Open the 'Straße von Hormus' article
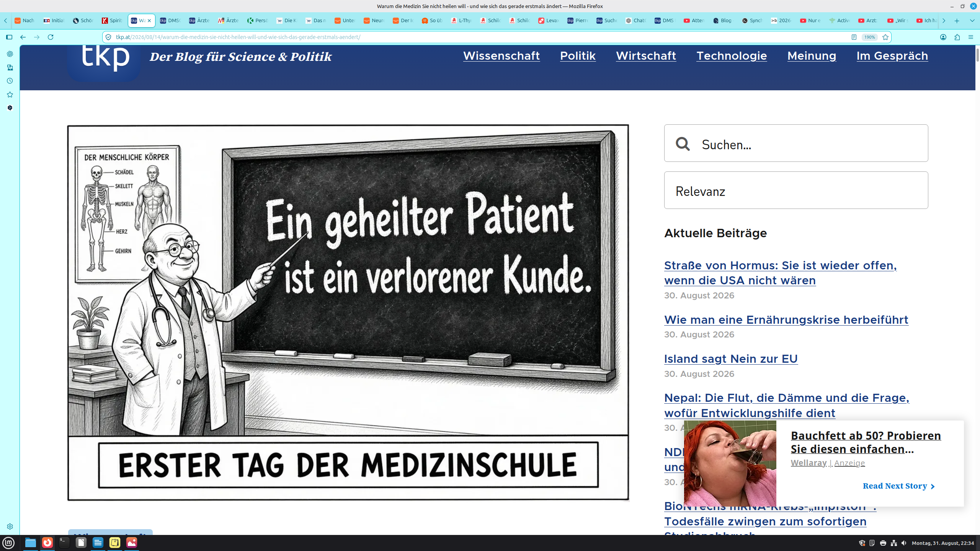The width and height of the screenshot is (980, 551). (x=780, y=273)
